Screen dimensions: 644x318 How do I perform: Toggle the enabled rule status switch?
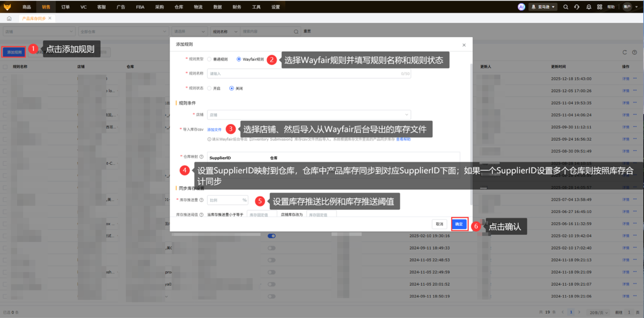click(271, 236)
